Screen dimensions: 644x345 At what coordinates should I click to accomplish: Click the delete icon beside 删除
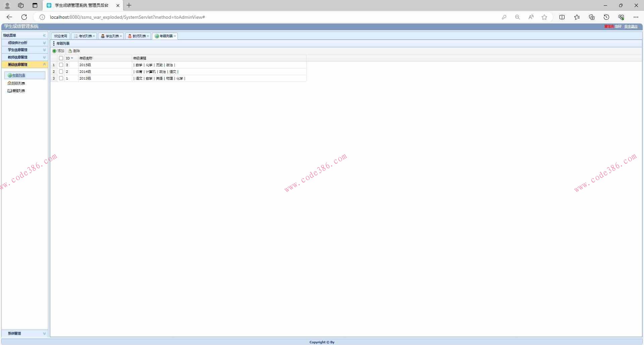[70, 51]
